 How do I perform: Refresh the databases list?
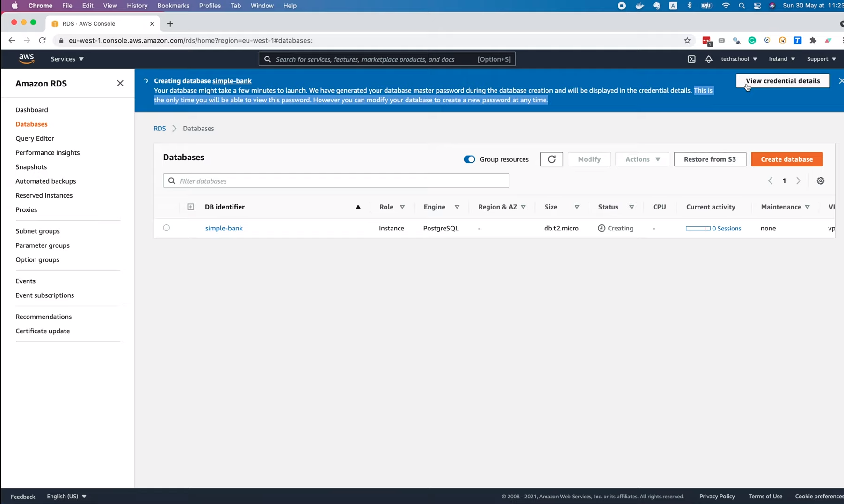(552, 159)
